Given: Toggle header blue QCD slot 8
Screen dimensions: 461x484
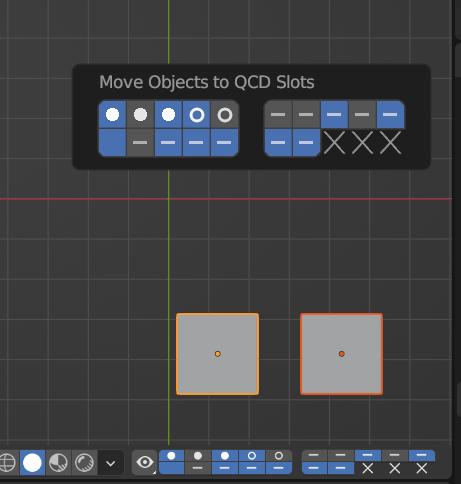Looking at the screenshot, I should [x=368, y=455].
